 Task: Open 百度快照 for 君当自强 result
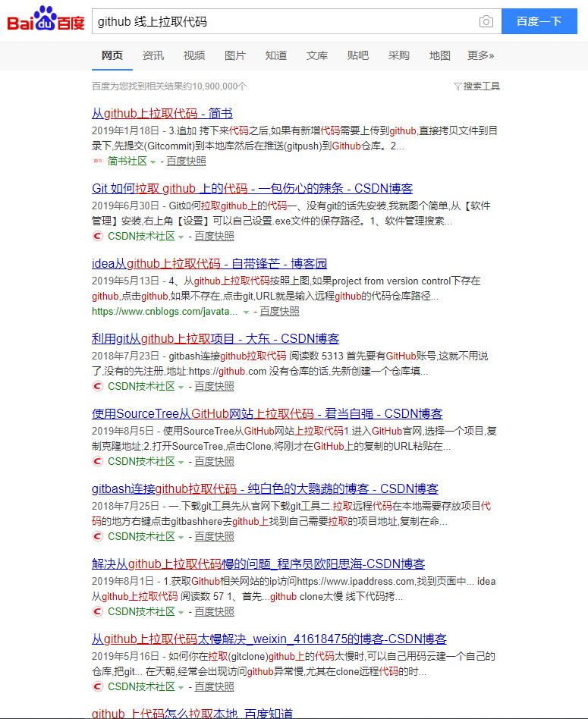click(x=214, y=461)
